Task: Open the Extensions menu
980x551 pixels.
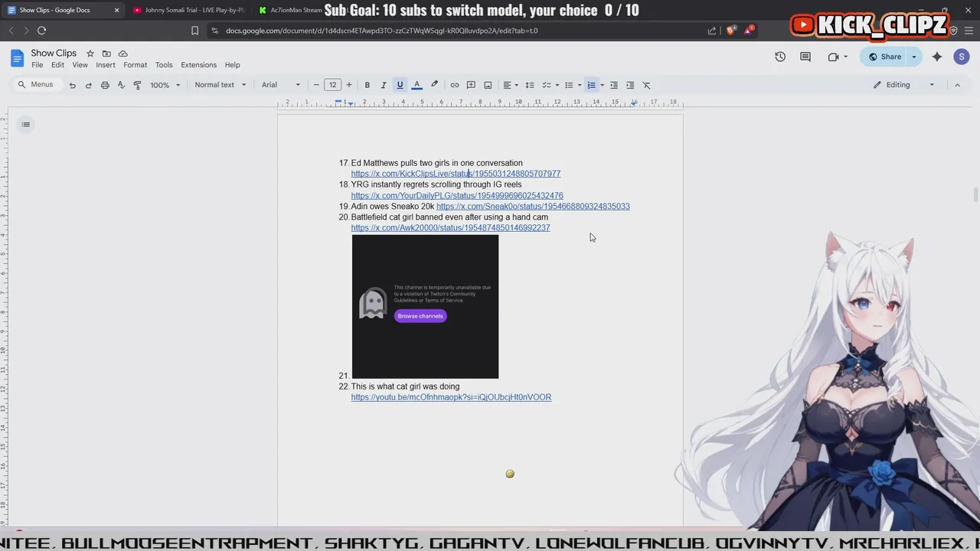Action: 198,65
